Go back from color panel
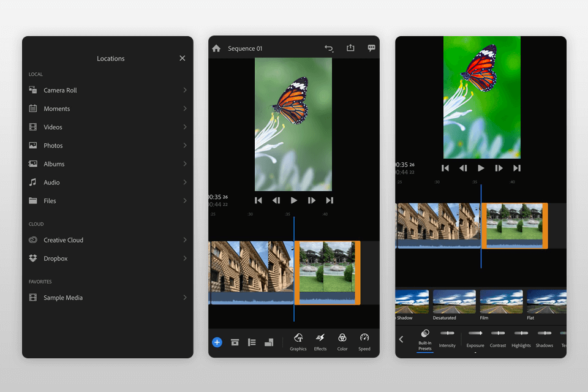 pos(401,339)
